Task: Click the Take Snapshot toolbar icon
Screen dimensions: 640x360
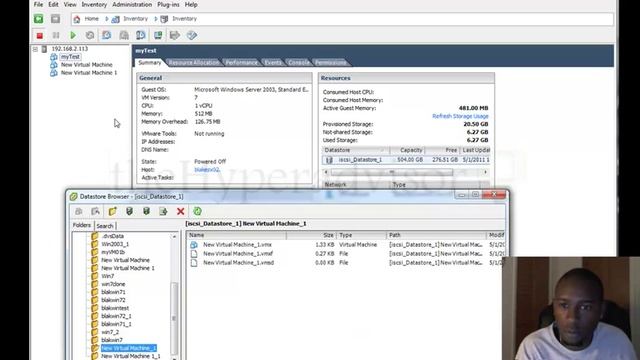Action: click(107, 35)
